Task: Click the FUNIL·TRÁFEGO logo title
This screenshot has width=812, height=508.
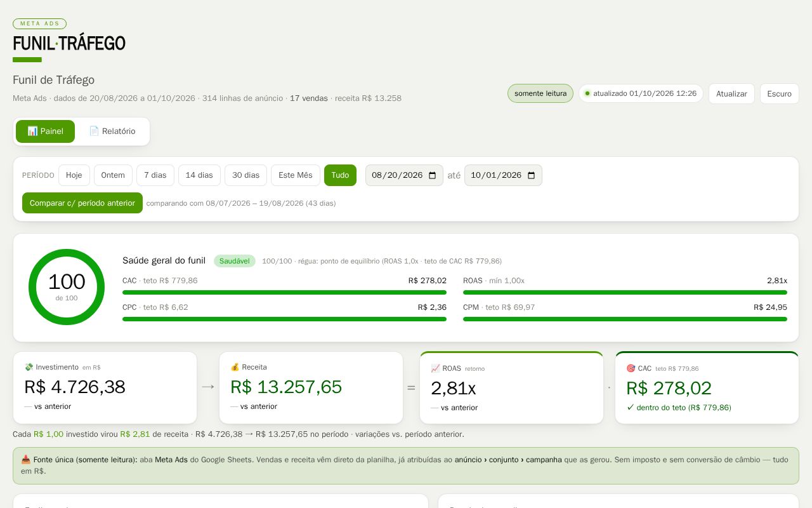Action: click(69, 43)
